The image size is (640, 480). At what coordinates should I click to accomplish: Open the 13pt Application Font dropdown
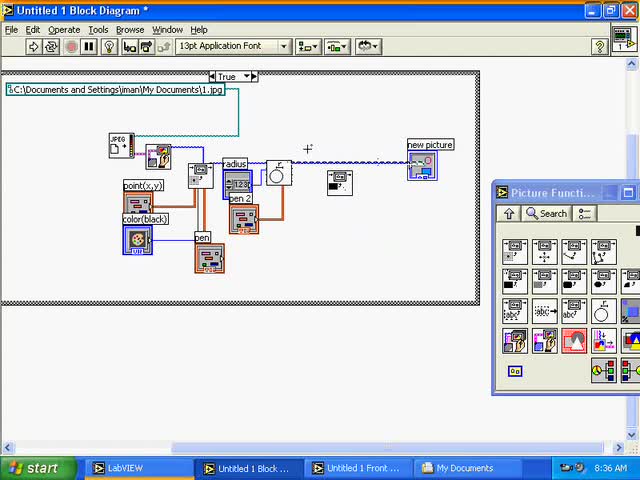(x=233, y=47)
